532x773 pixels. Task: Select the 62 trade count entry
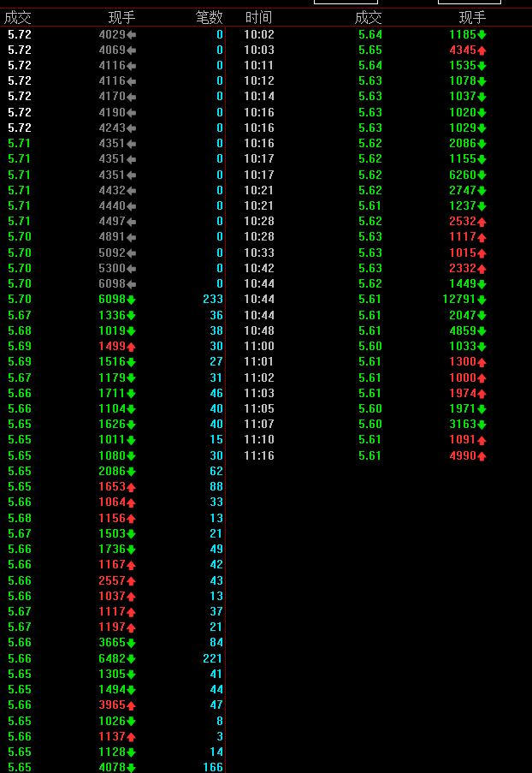tap(216, 471)
